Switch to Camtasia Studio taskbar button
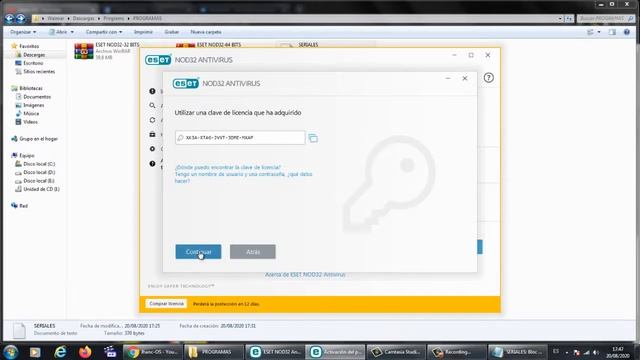640x360 pixels. pos(396,352)
